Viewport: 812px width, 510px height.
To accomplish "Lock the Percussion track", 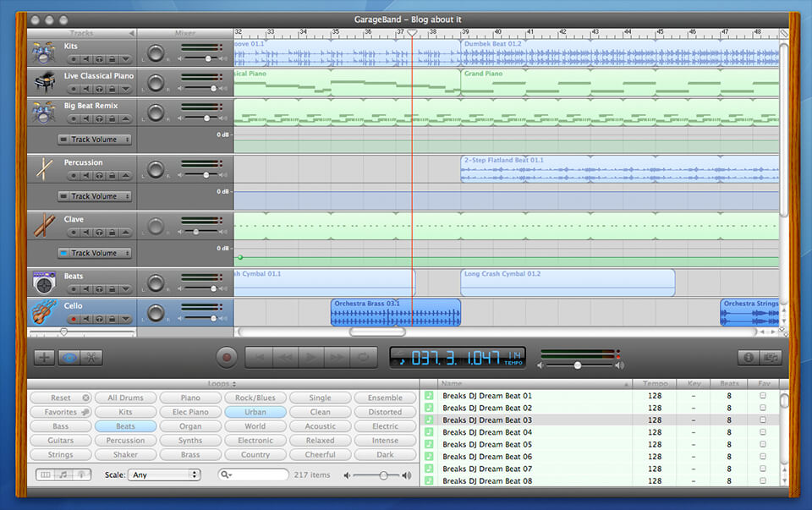I will click(112, 176).
